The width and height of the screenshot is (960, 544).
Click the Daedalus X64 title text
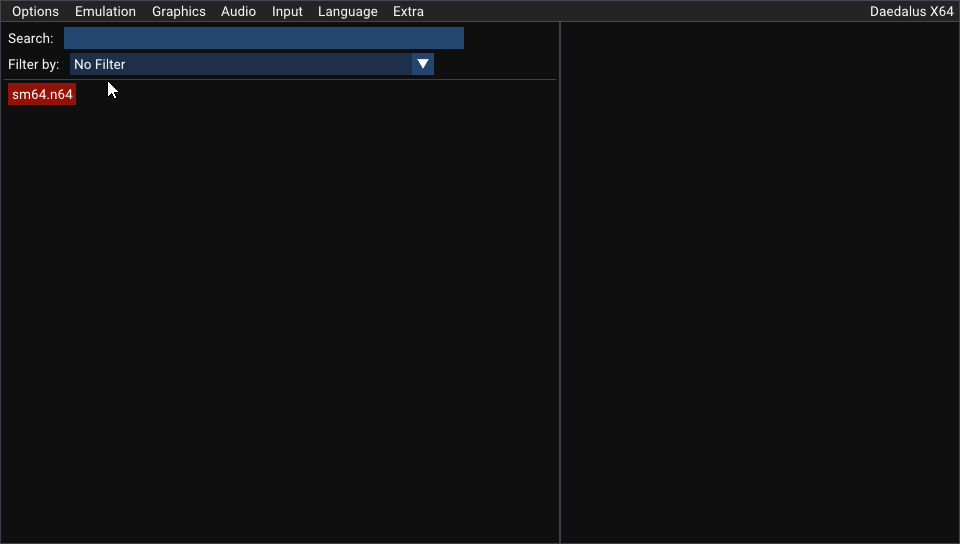tap(911, 12)
